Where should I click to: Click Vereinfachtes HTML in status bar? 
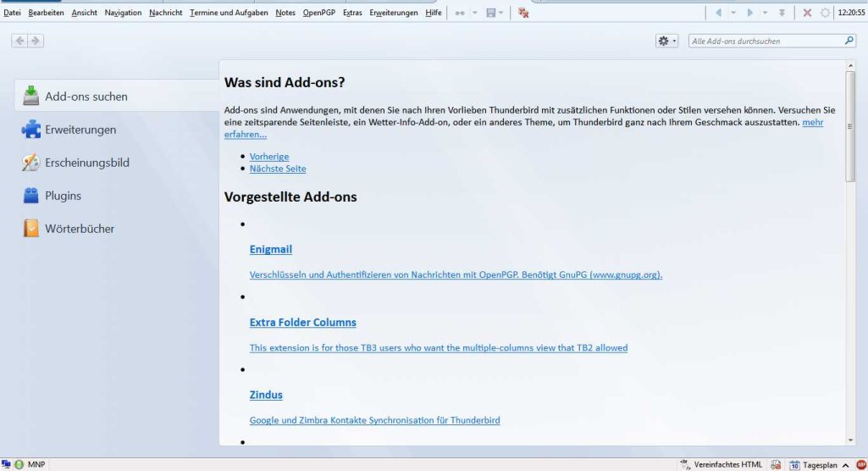[x=727, y=465]
